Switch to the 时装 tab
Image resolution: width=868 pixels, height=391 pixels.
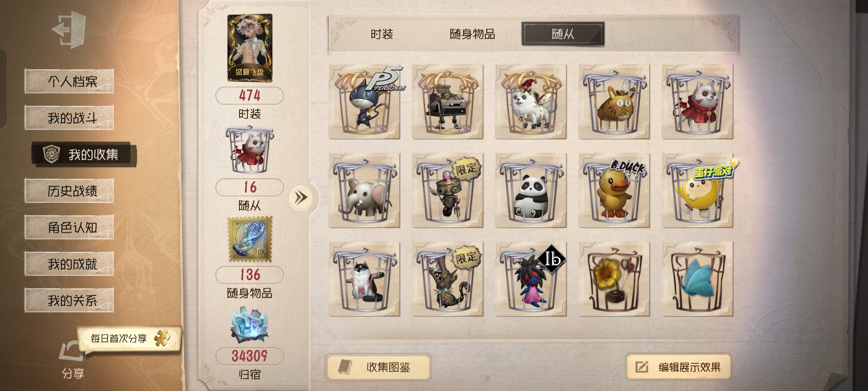382,34
